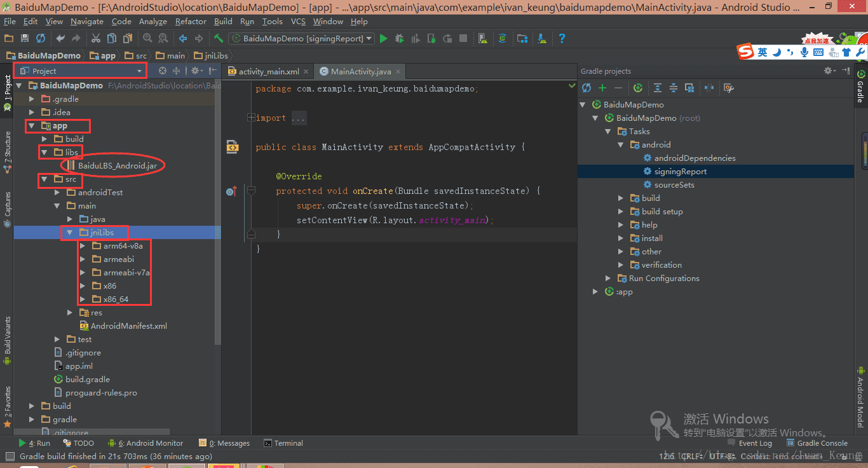Viewport: 868px width, 468px height.
Task: Open the 0: Messages panel
Action: [224, 443]
